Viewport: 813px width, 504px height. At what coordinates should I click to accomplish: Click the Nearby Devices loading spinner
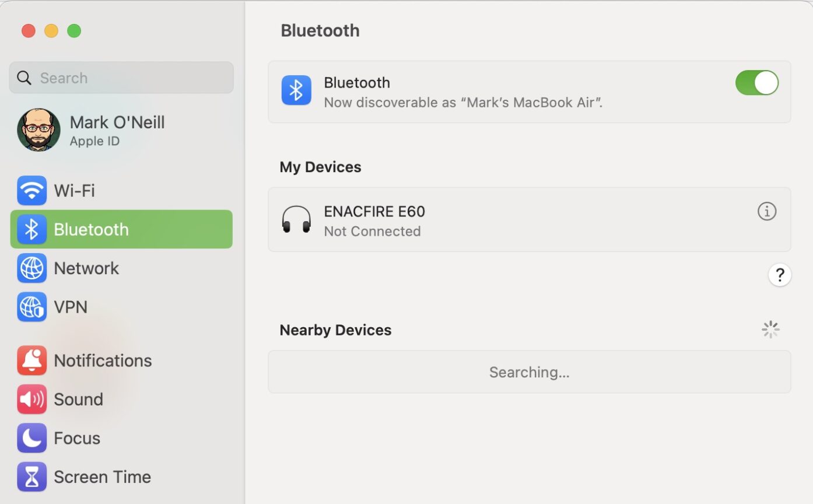(x=770, y=329)
